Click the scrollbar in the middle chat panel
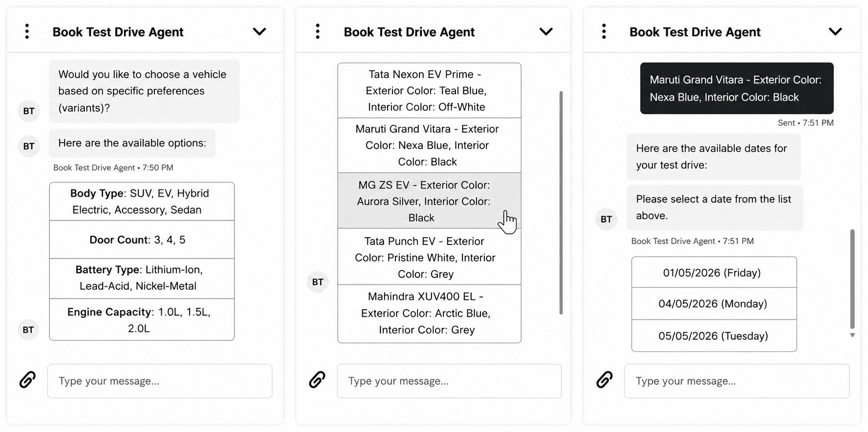This screenshot has width=868, height=432. click(x=561, y=203)
